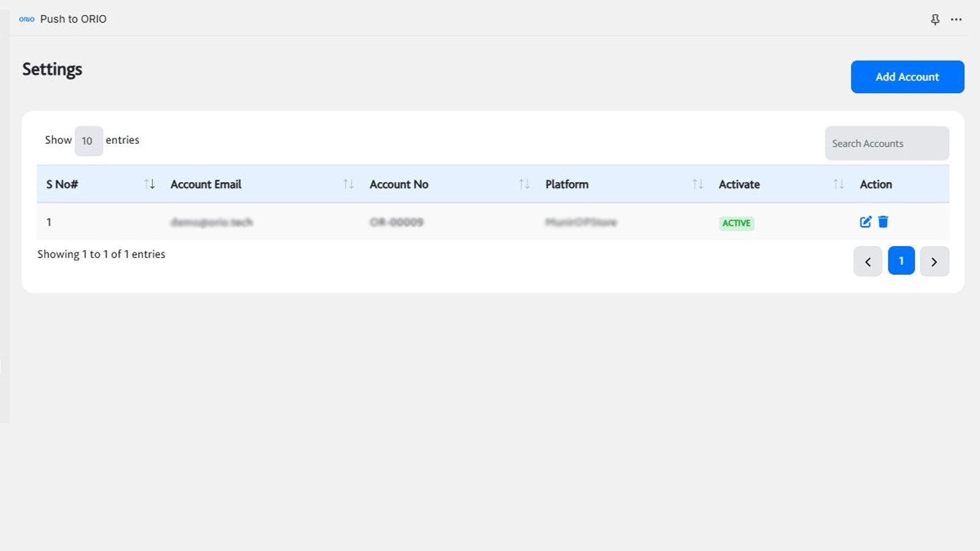This screenshot has height=551, width=980.
Task: Sort by the Account No sort arrows
Action: click(x=524, y=184)
